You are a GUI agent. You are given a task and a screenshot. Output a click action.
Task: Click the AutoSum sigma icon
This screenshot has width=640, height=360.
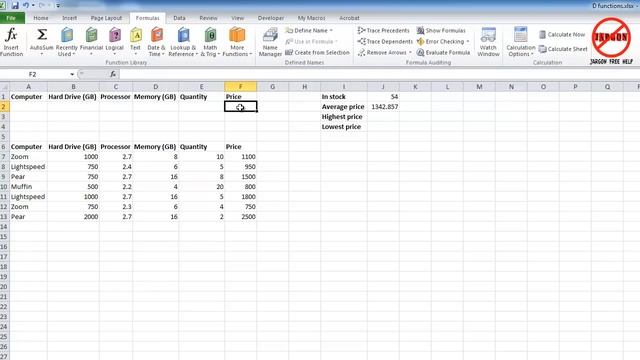pos(42,35)
